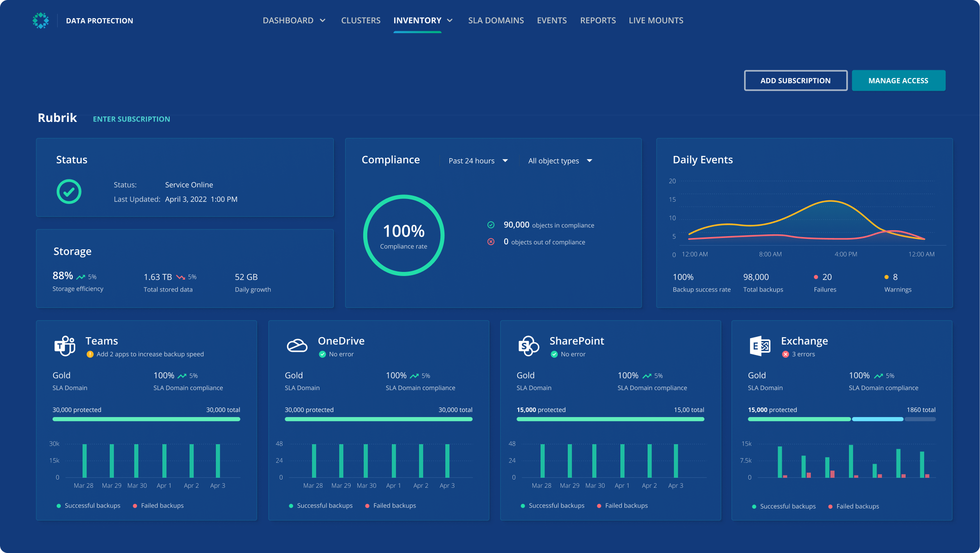Click the Apr 3 bar in Teams chart

(218, 461)
